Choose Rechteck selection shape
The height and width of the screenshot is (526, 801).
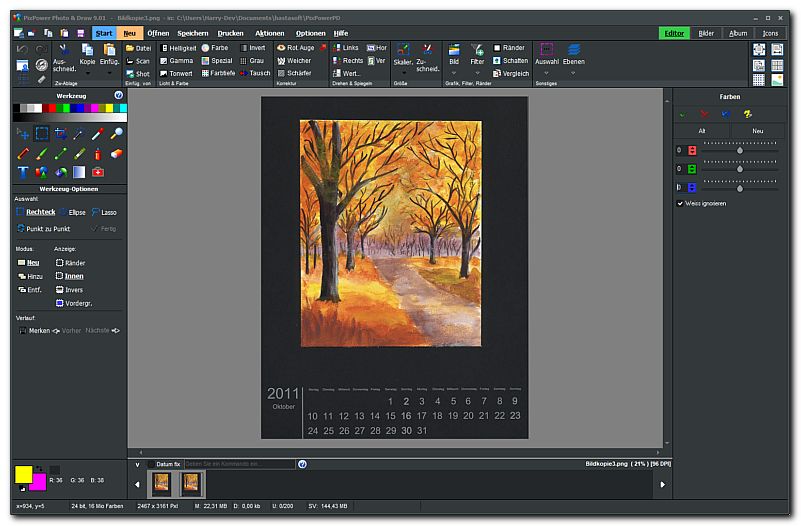36,212
